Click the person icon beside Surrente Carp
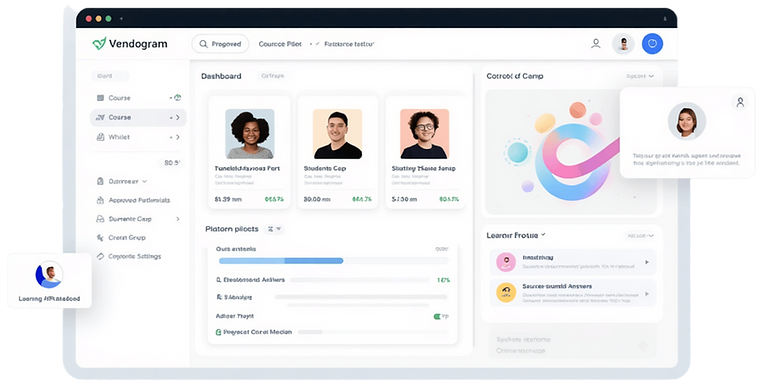 tap(100, 219)
